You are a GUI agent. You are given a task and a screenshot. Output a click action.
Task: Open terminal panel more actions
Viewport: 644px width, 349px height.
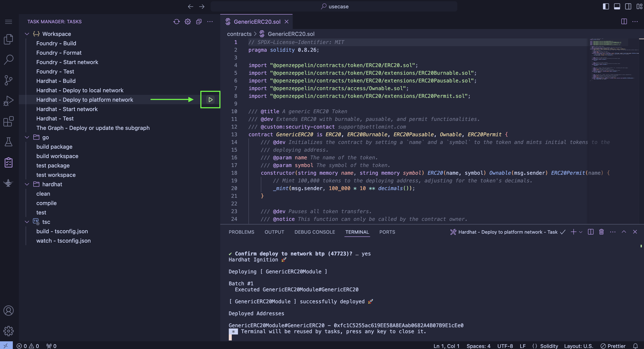(x=613, y=232)
